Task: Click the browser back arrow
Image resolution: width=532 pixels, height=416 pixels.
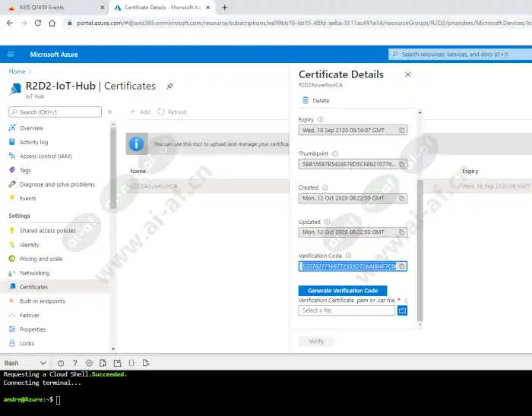Action: tap(10, 23)
